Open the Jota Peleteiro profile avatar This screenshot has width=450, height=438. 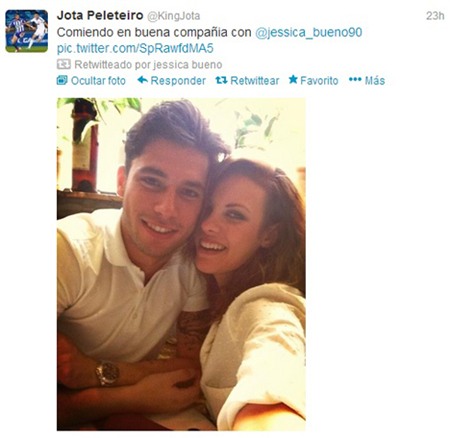27,31
